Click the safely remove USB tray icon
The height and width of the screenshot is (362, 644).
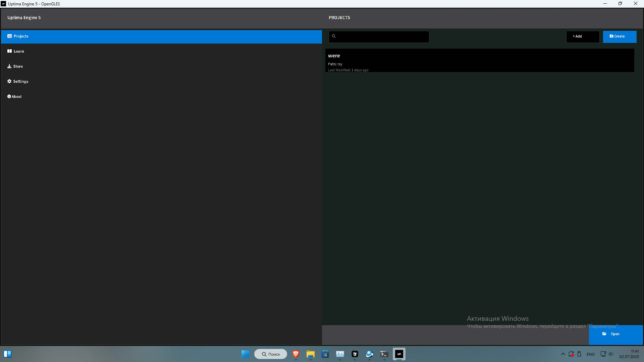click(579, 354)
